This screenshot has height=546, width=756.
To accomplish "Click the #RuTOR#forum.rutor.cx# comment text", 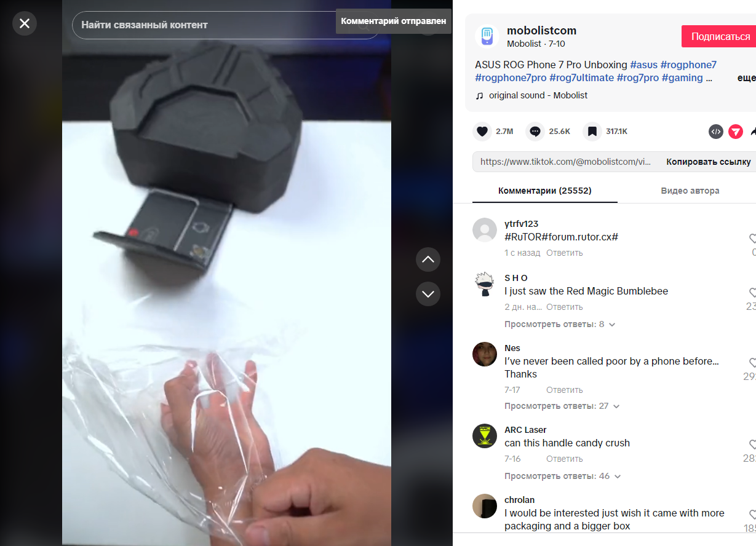I will 561,237.
